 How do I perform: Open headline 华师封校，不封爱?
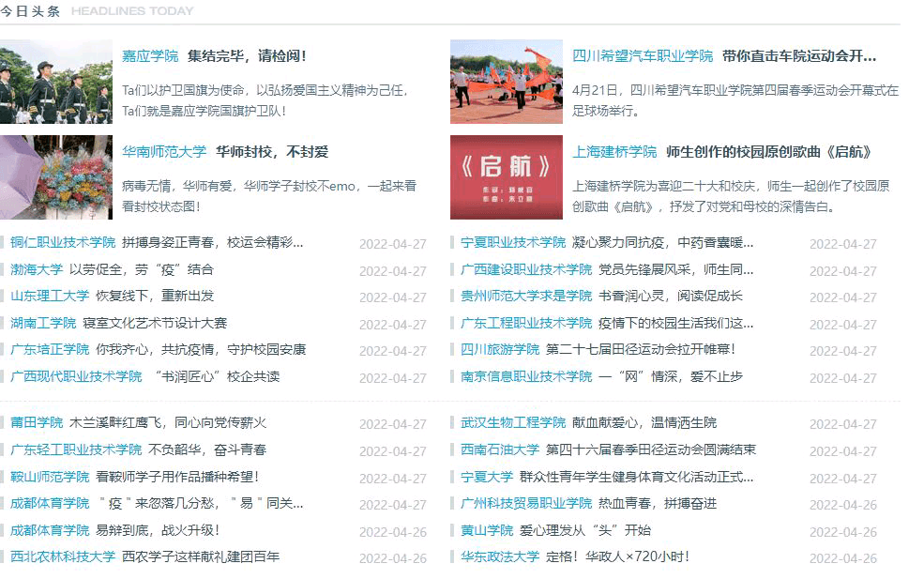(272, 151)
